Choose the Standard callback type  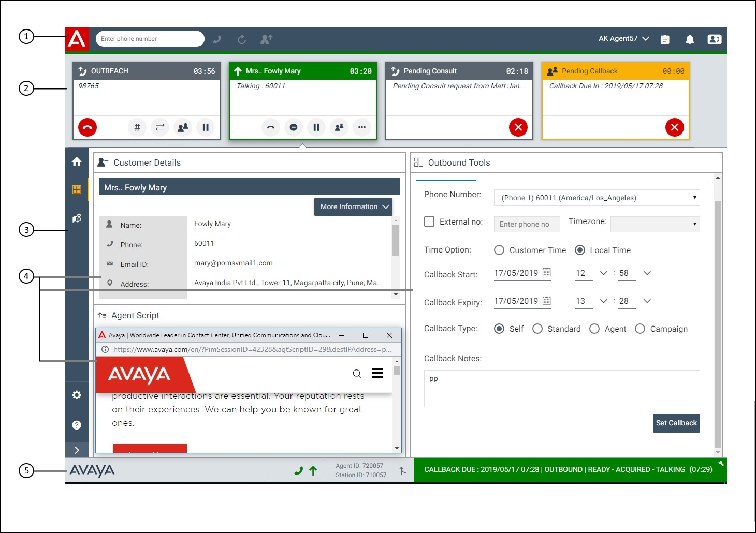[537, 329]
